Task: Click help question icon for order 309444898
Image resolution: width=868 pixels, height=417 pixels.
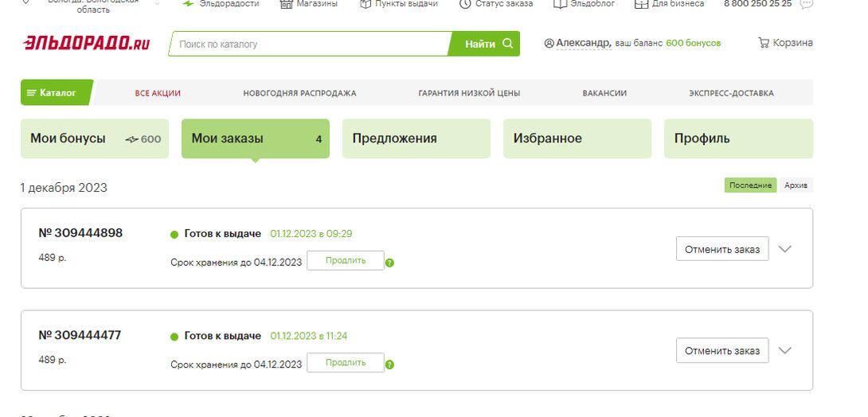Action: (389, 263)
